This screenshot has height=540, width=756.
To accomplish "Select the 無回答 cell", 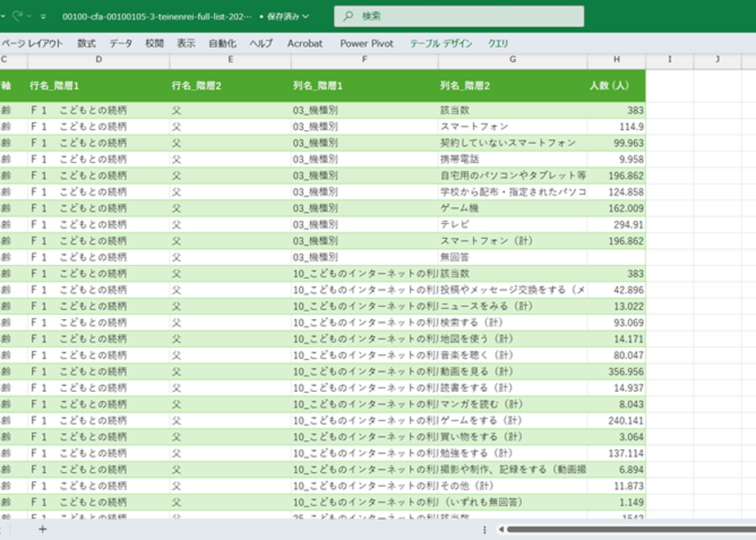I will (512, 257).
